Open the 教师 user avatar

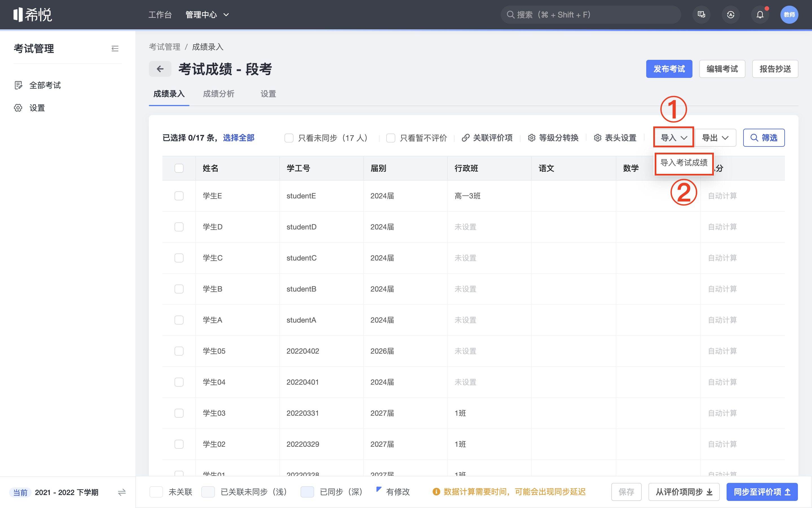point(789,14)
